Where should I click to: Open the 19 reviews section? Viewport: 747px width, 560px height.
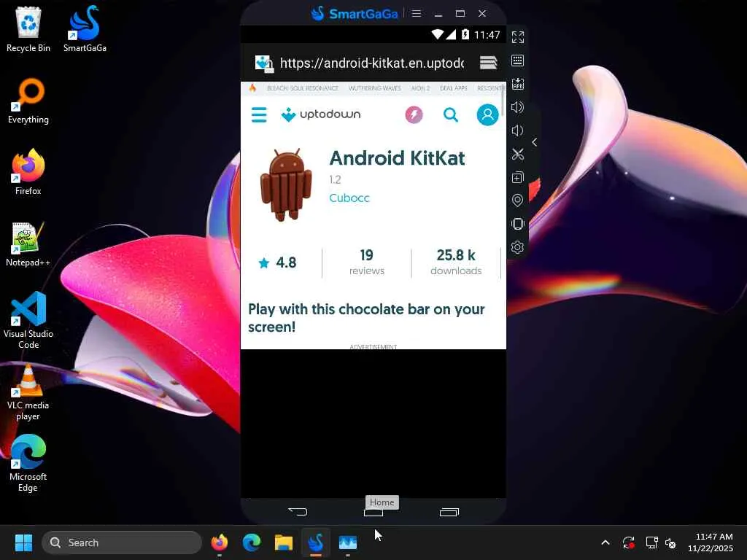click(367, 262)
